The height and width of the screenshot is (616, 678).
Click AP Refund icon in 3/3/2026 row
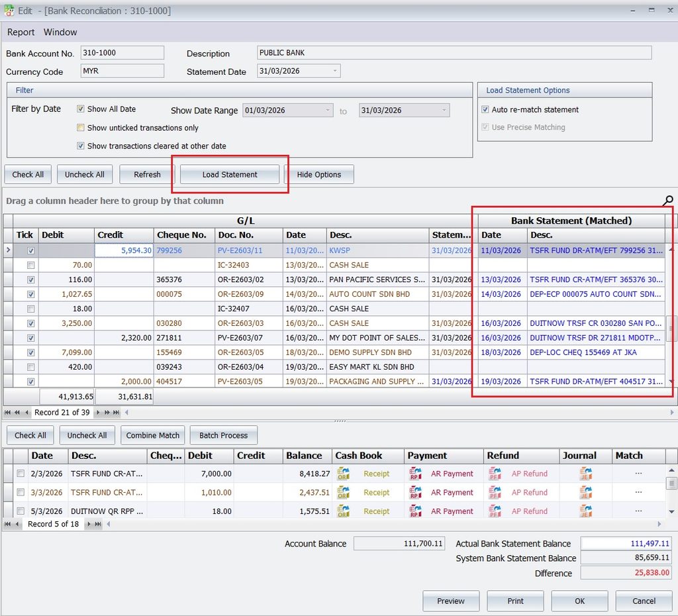pyautogui.click(x=495, y=492)
